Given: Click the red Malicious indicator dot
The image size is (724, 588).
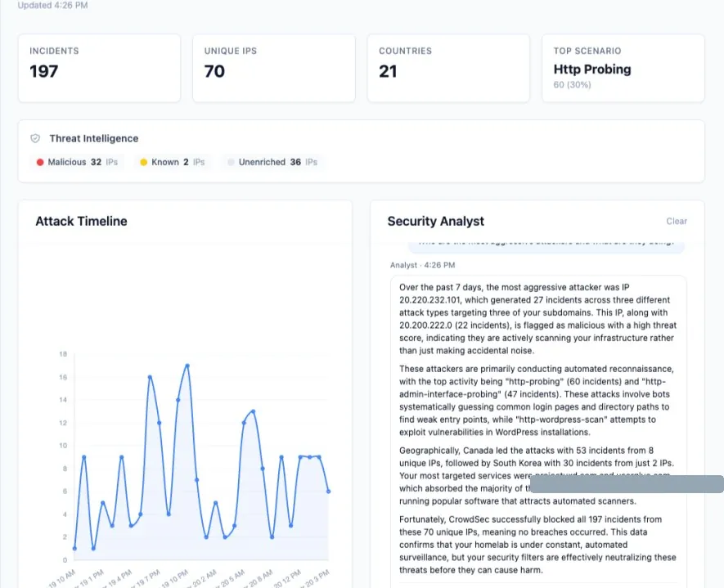Looking at the screenshot, I should coord(40,162).
